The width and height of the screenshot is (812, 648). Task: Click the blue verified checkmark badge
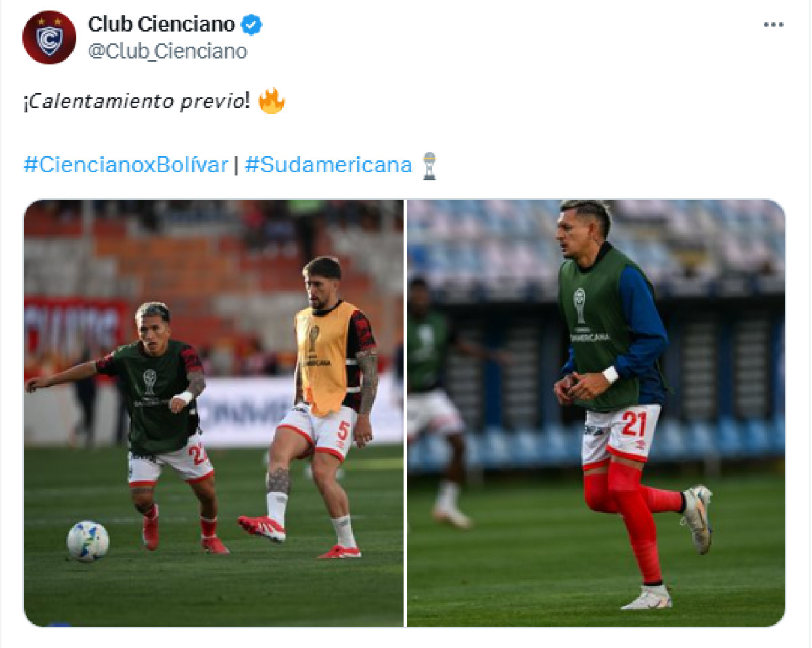(x=252, y=25)
